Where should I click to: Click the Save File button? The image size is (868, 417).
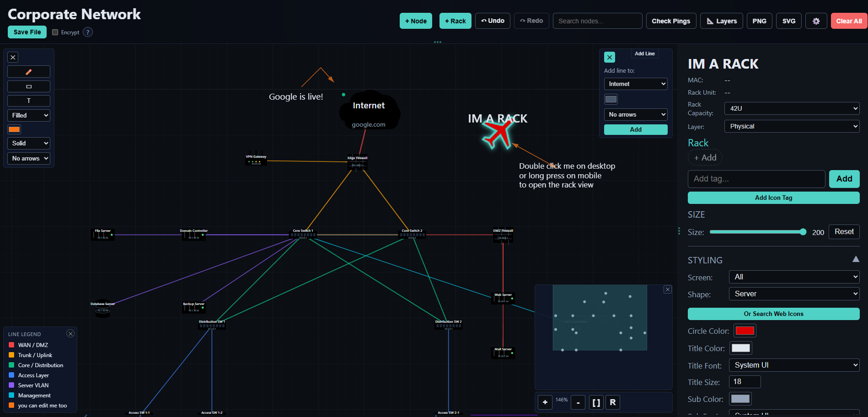tap(27, 32)
